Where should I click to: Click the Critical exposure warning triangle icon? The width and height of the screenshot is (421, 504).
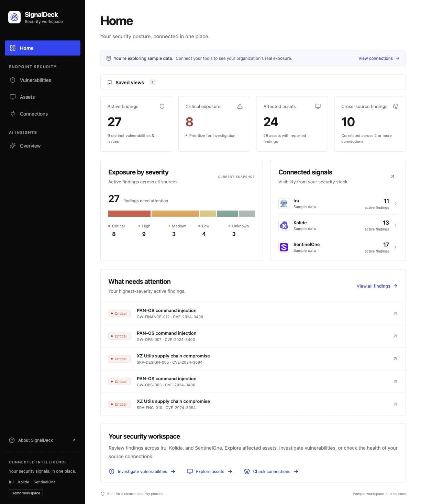tap(240, 106)
